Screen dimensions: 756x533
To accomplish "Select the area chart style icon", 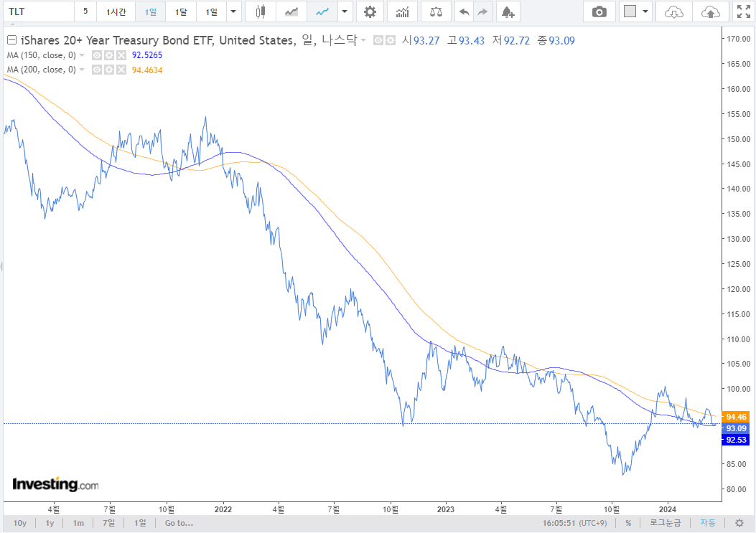I will pyautogui.click(x=291, y=11).
